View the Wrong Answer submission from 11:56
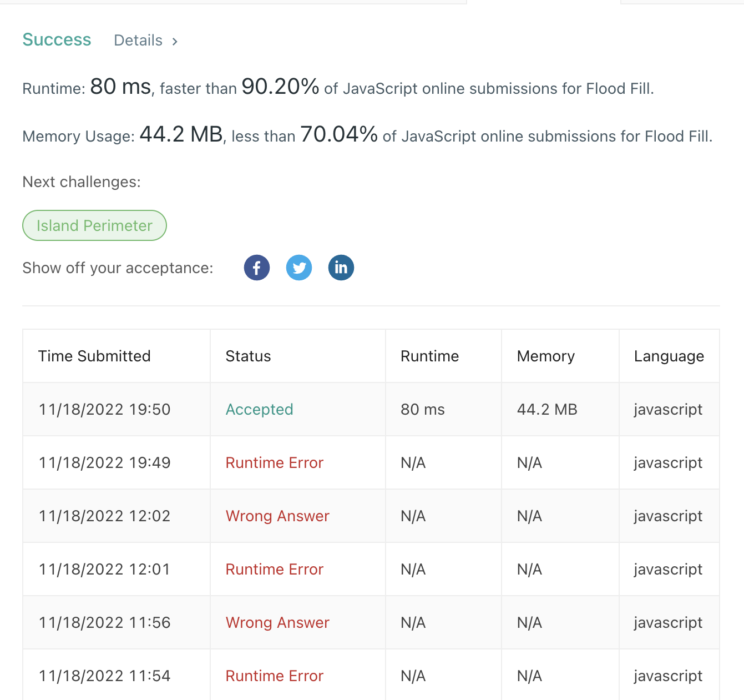This screenshot has width=744, height=700. (x=277, y=622)
